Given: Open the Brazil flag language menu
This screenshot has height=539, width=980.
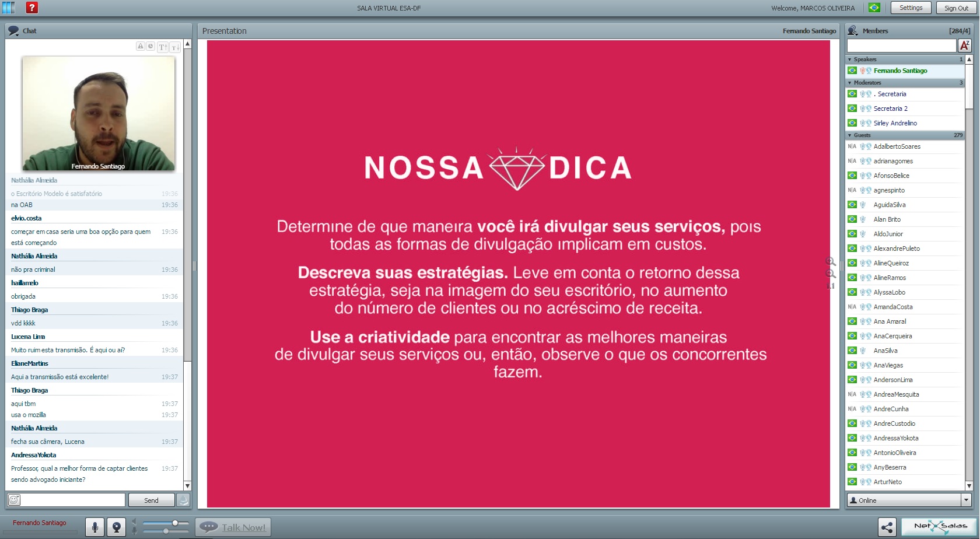Looking at the screenshot, I should (x=874, y=8).
